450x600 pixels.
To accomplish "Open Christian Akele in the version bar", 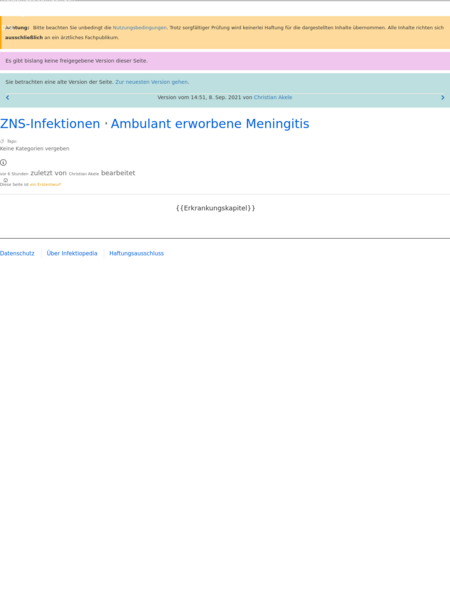I will tap(273, 98).
